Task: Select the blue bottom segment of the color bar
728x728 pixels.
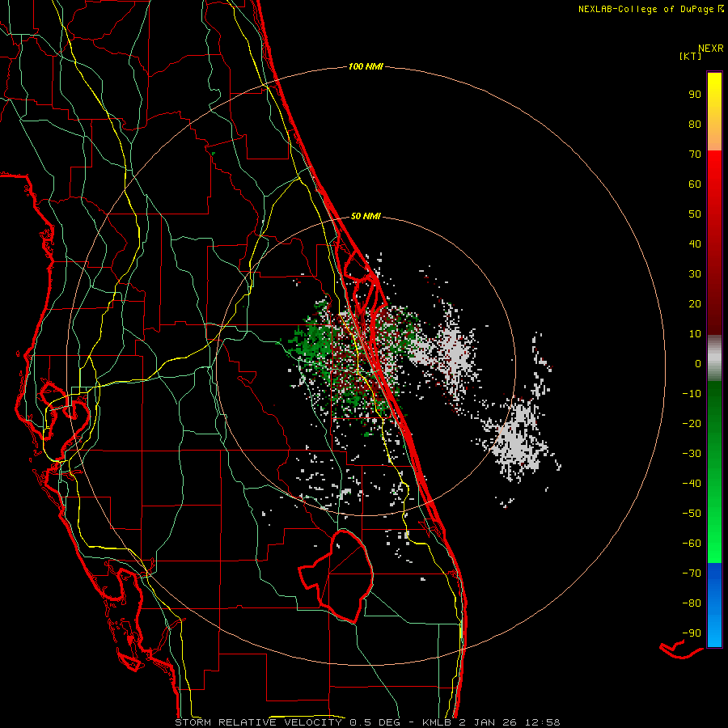Action: click(x=714, y=605)
